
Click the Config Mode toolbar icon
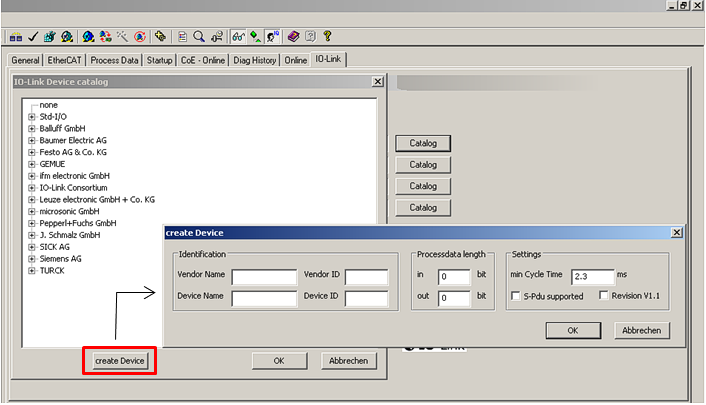pyautogui.click(x=88, y=36)
